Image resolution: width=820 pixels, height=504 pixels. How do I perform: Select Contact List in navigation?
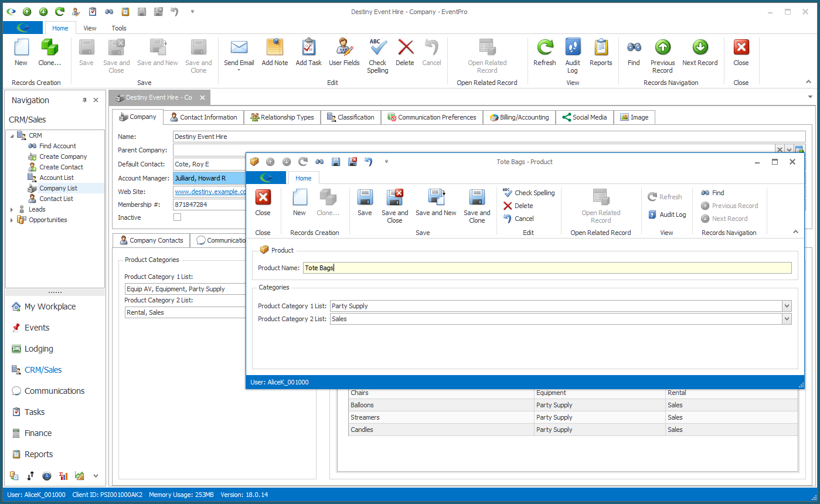[x=56, y=199]
